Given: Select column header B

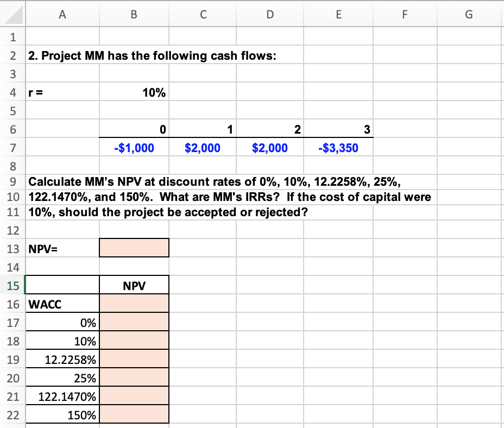Looking at the screenshot, I should (134, 14).
